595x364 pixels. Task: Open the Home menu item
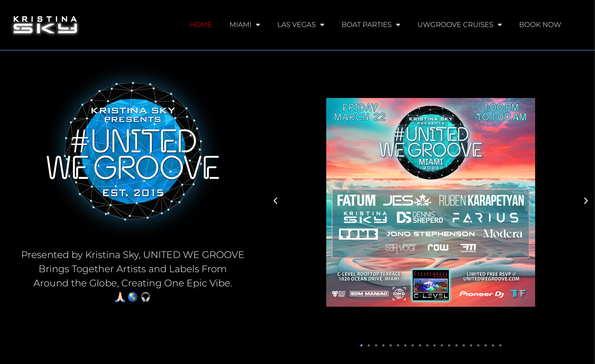point(201,25)
